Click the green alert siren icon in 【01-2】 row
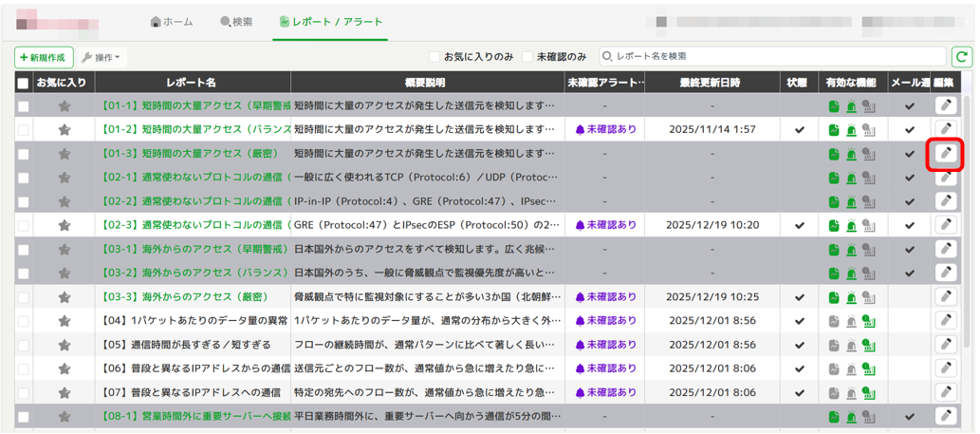This screenshot has height=434, width=980. click(x=851, y=130)
